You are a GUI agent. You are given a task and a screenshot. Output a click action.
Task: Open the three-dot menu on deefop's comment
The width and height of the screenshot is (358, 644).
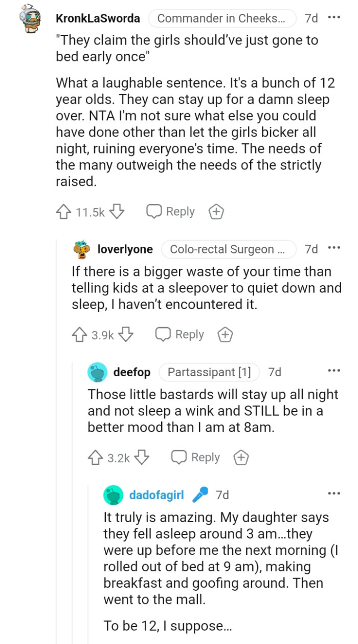pyautogui.click(x=334, y=372)
